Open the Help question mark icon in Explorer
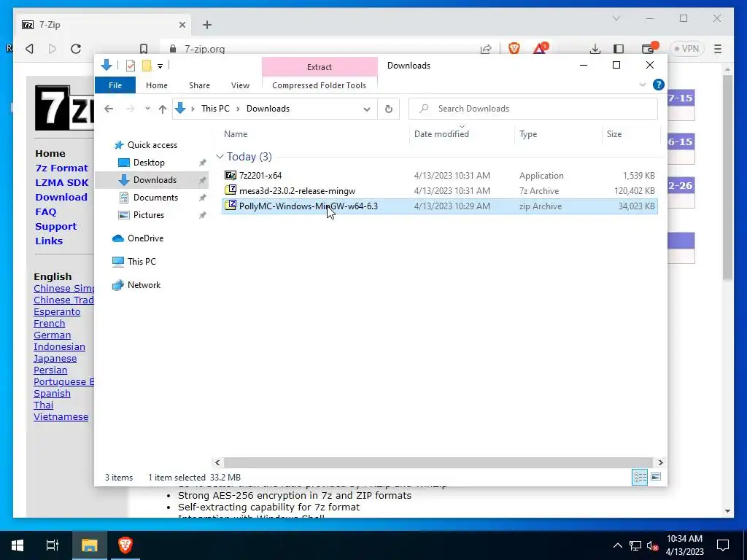This screenshot has width=747, height=560. [x=659, y=85]
